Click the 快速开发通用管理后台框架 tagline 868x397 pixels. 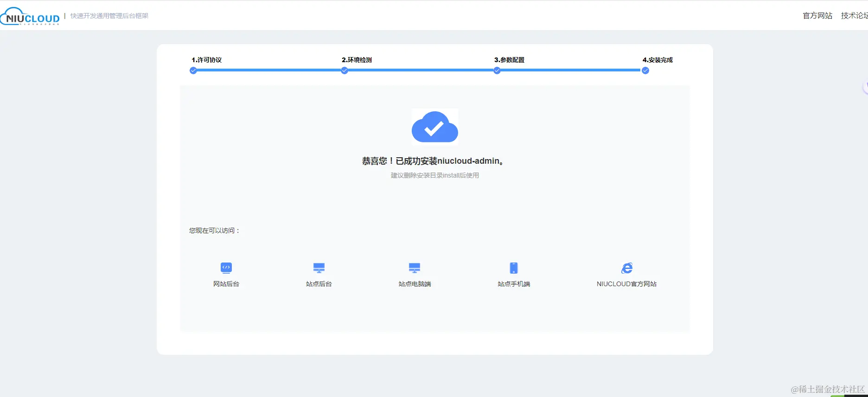(x=109, y=16)
